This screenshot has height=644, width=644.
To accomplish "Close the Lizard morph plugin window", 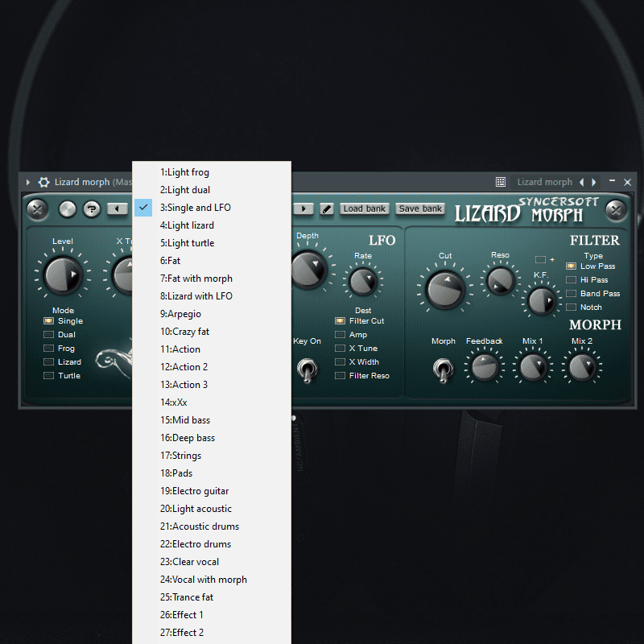I will (627, 182).
